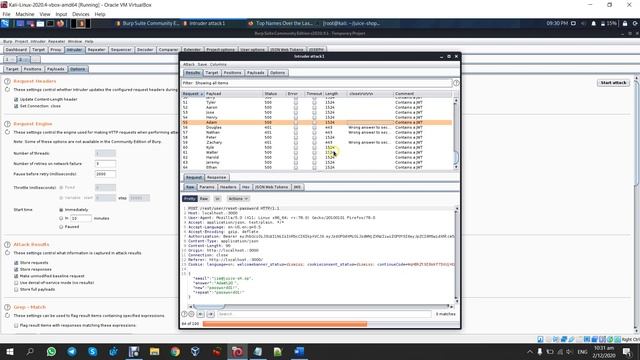Open Word from the Windows taskbar
The width and height of the screenshot is (640, 360).
click(299, 351)
